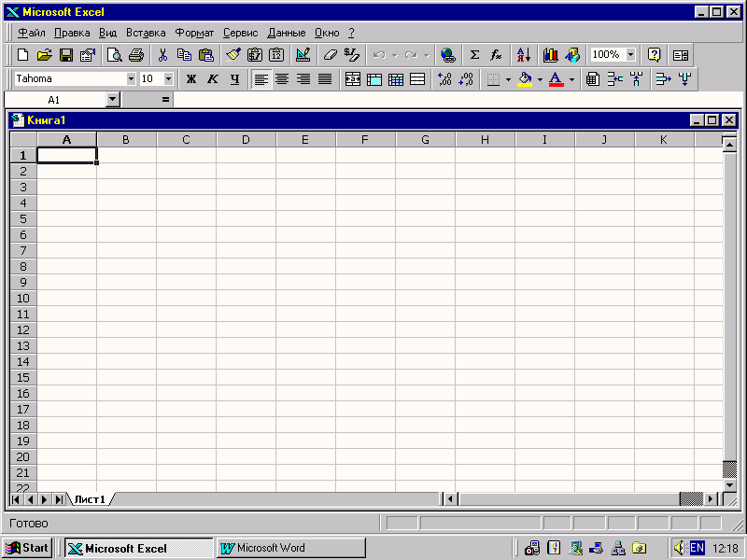
Task: Open the undo history dropdown arrow
Action: pyautogui.click(x=394, y=55)
